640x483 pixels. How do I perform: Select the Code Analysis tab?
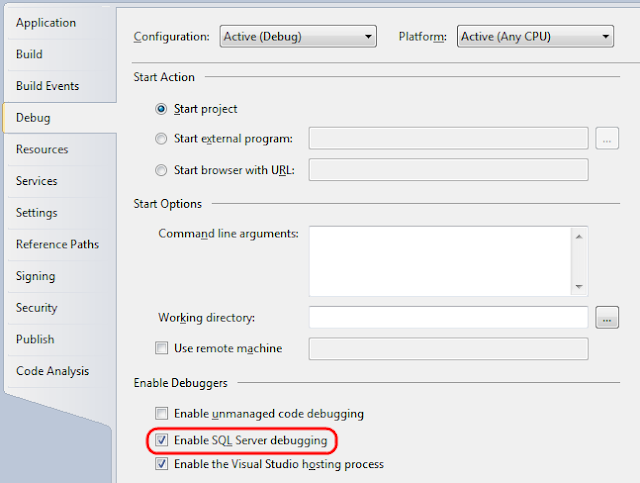pyautogui.click(x=52, y=371)
